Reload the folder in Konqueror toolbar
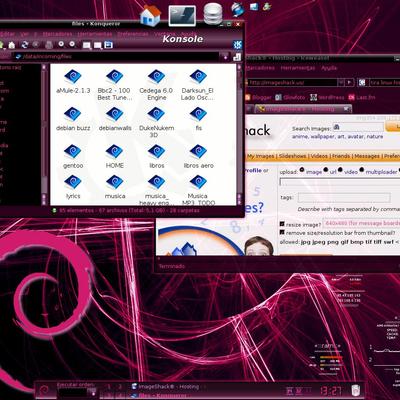Image resolution: width=400 pixels, height=400 pixels. coord(25,45)
